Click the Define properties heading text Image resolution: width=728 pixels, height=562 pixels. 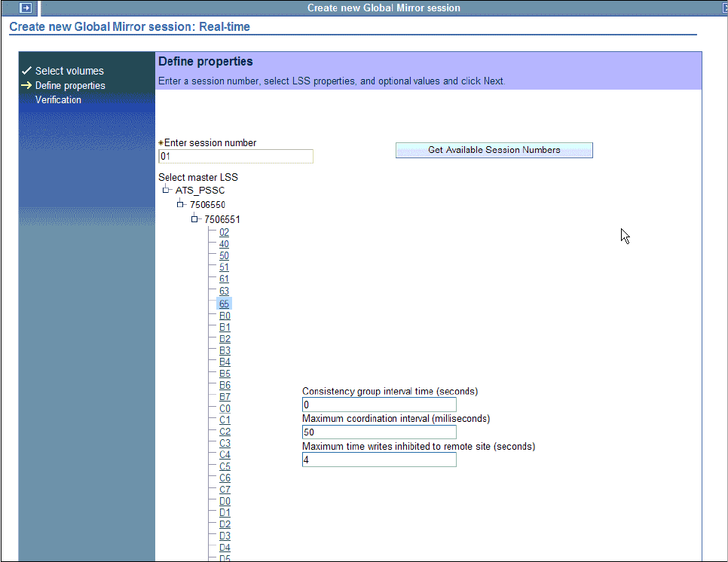206,61
